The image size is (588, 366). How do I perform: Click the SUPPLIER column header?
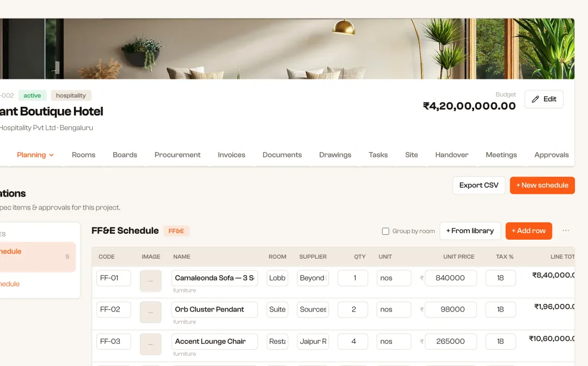313,257
